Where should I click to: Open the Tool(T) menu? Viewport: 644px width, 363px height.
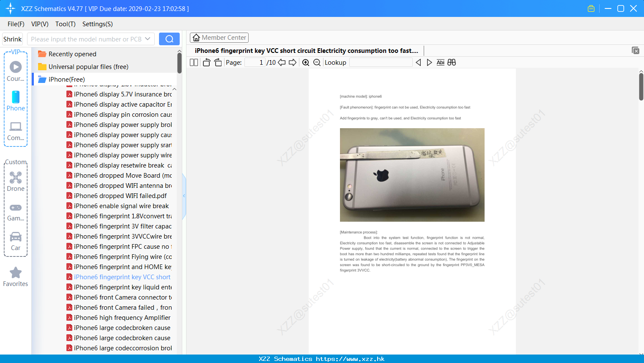(66, 24)
